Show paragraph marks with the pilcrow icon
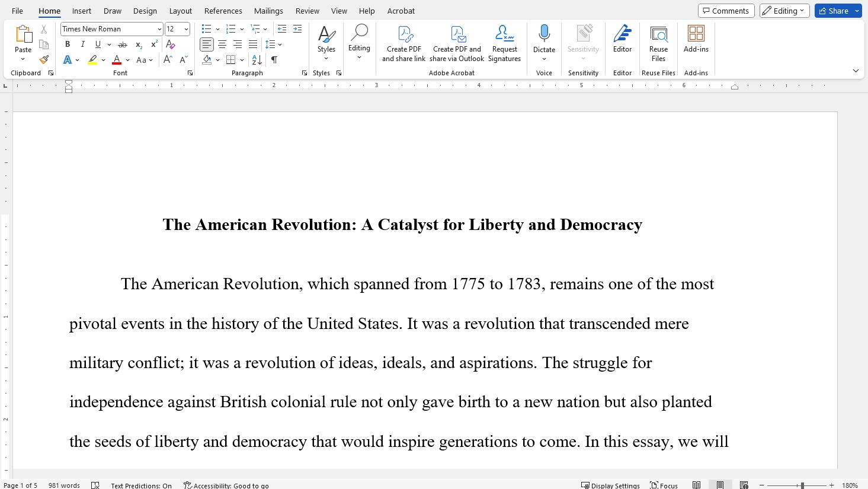Image resolution: width=868 pixels, height=489 pixels. (x=274, y=60)
